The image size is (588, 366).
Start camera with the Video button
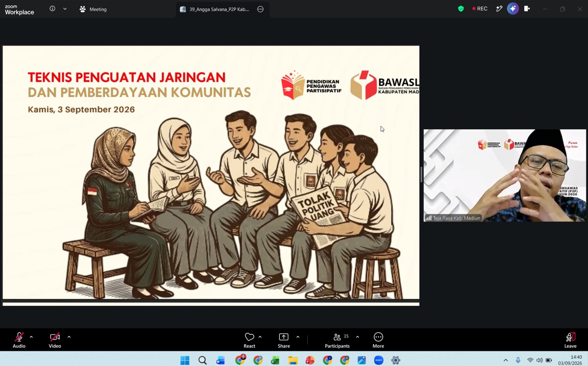[55, 340]
